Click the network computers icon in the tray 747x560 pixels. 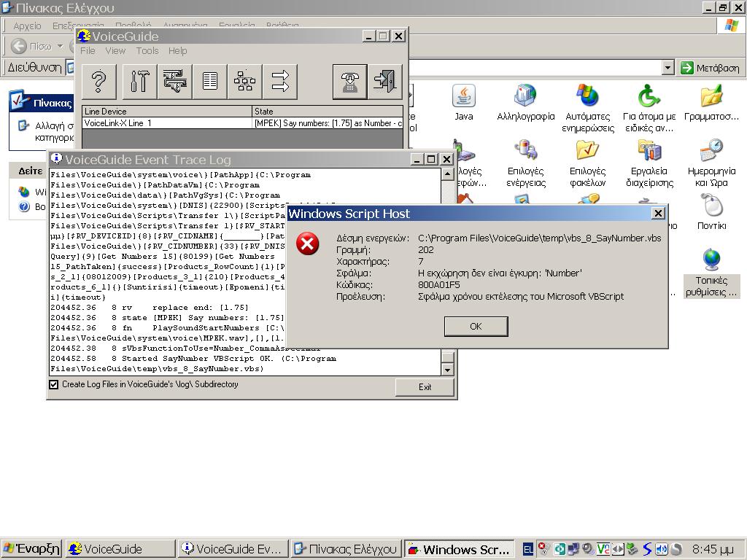click(573, 549)
